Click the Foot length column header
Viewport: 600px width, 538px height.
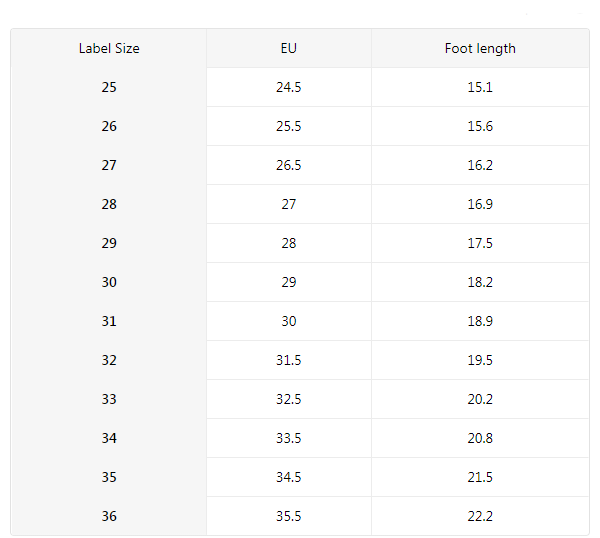click(x=480, y=48)
